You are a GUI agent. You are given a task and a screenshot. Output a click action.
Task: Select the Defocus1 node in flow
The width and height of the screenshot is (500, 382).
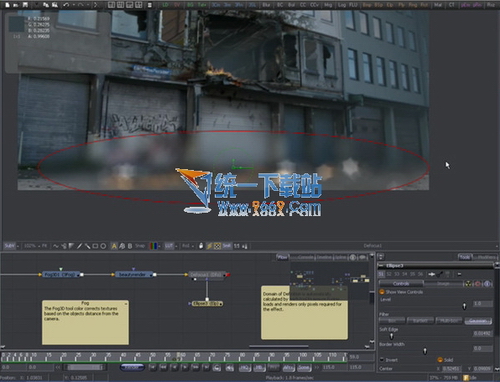pos(206,275)
